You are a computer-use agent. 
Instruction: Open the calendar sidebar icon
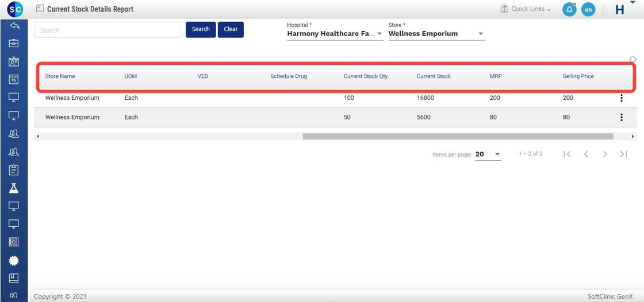click(x=14, y=79)
